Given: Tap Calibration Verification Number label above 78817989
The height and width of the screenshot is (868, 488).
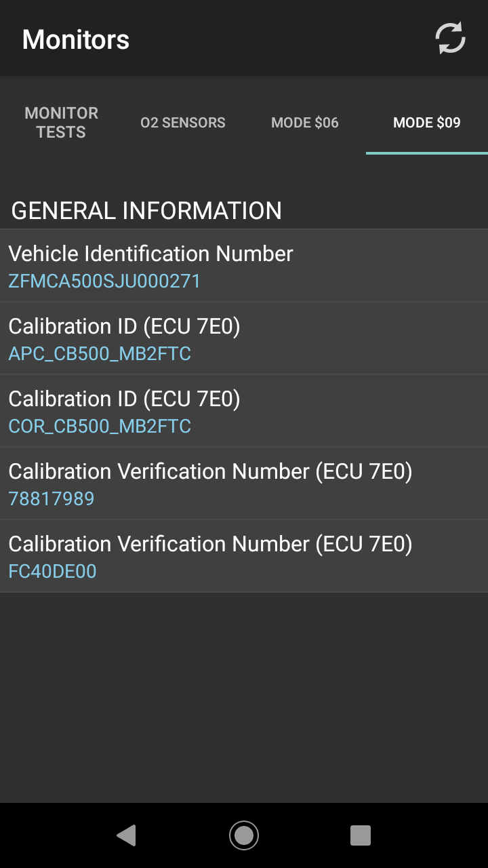Looking at the screenshot, I should pos(210,471).
